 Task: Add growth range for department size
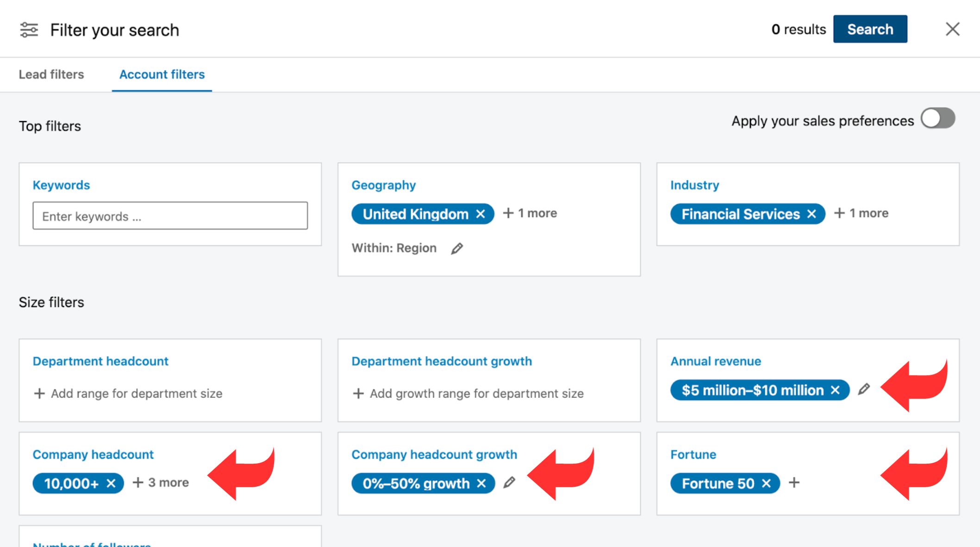tap(468, 394)
